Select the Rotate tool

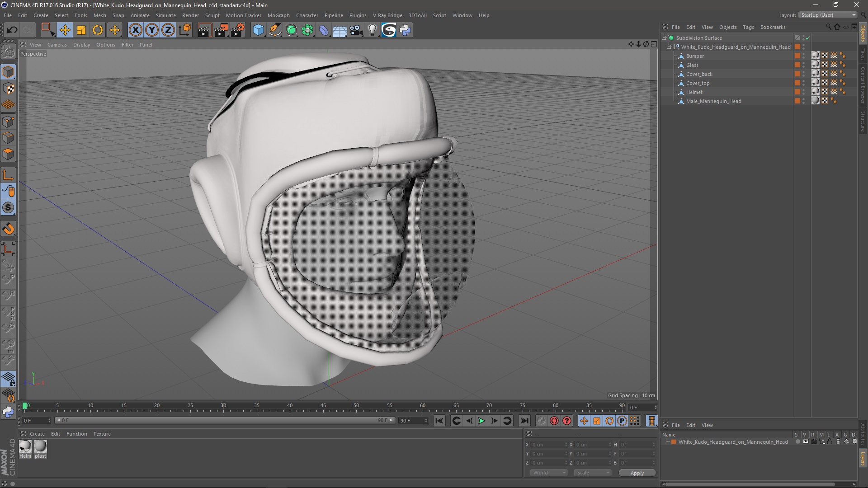pyautogui.click(x=98, y=30)
